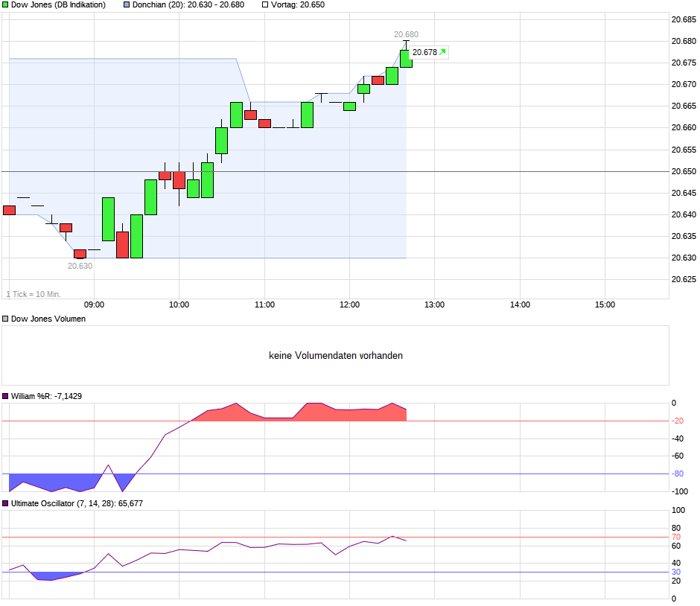
Task: Click the 'Vortag: 20.650' label
Action: [298, 5]
